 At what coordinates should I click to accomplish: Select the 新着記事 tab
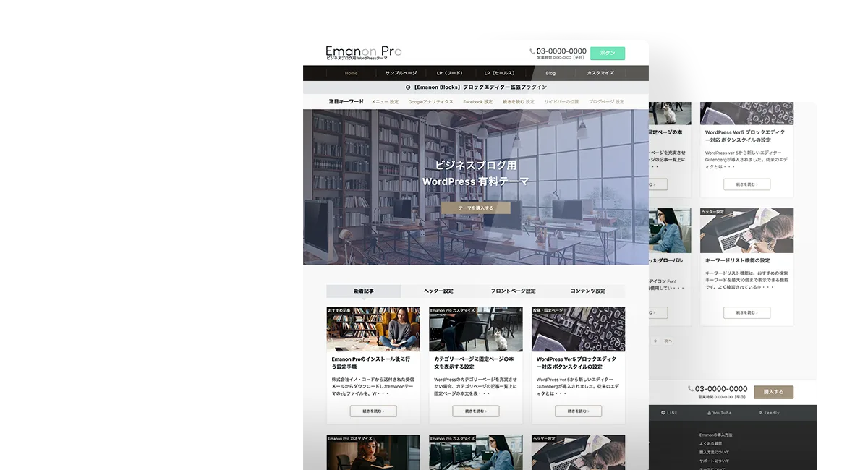pos(364,291)
